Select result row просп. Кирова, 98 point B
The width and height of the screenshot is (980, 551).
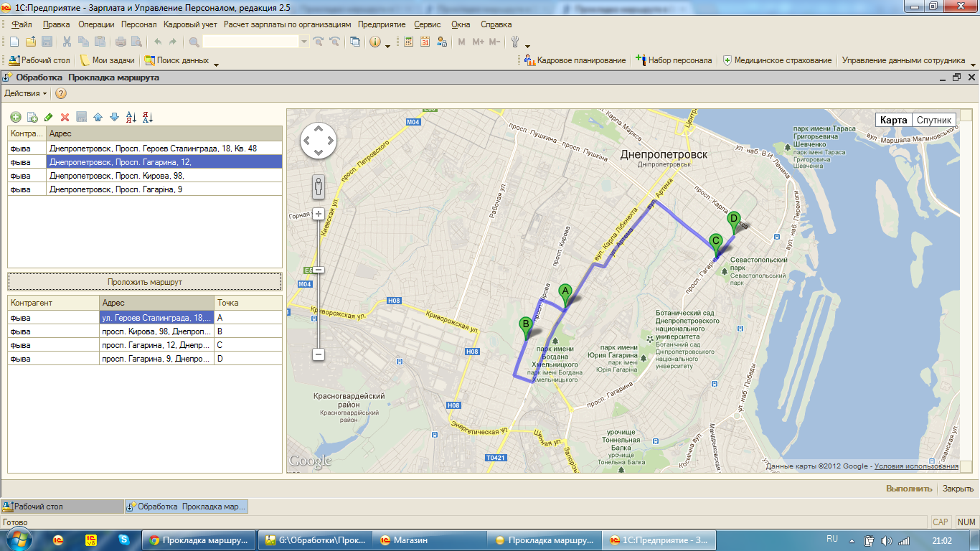(x=145, y=331)
